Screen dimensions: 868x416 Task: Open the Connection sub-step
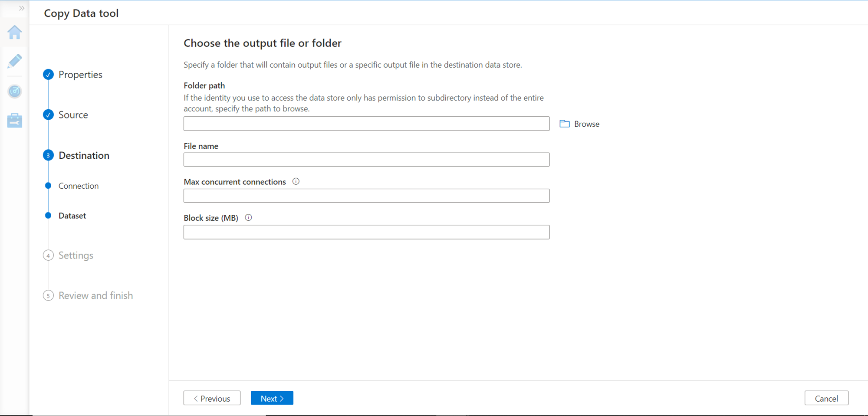[79, 186]
